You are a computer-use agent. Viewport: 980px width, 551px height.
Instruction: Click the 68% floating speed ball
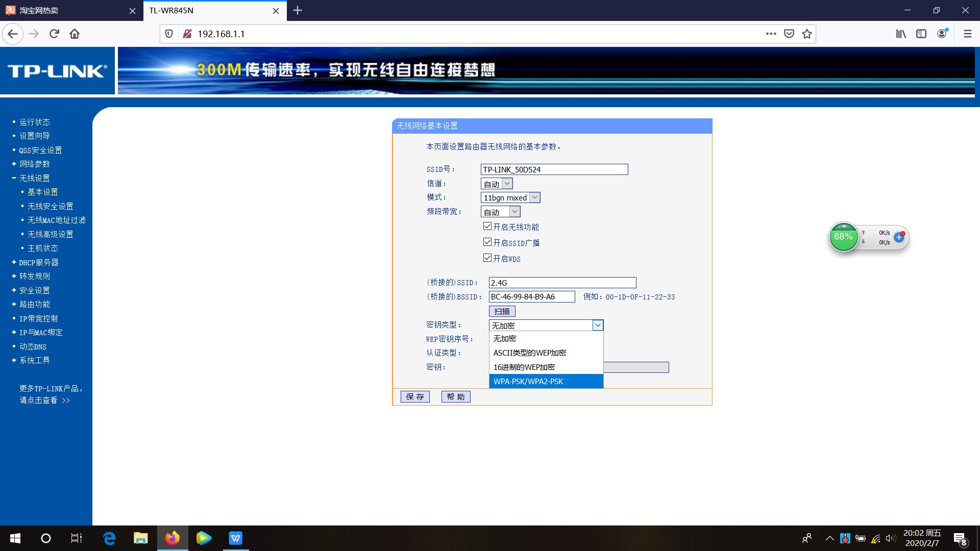click(843, 237)
